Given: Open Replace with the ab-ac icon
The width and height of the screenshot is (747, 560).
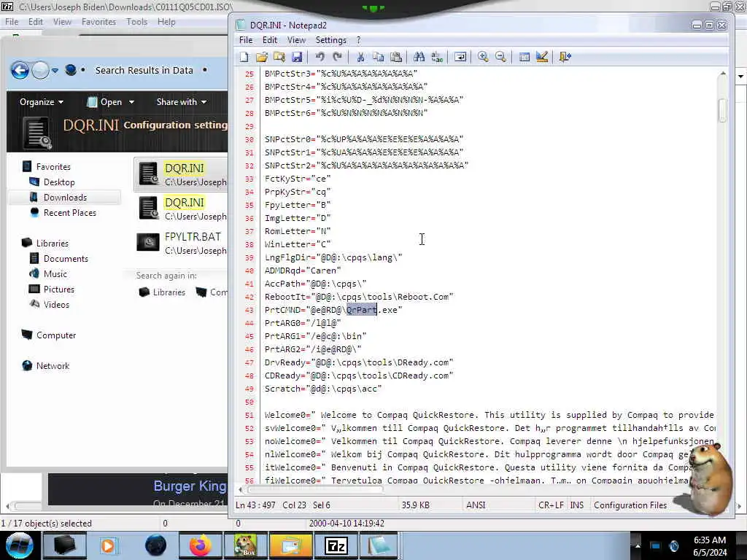Looking at the screenshot, I should coord(437,57).
